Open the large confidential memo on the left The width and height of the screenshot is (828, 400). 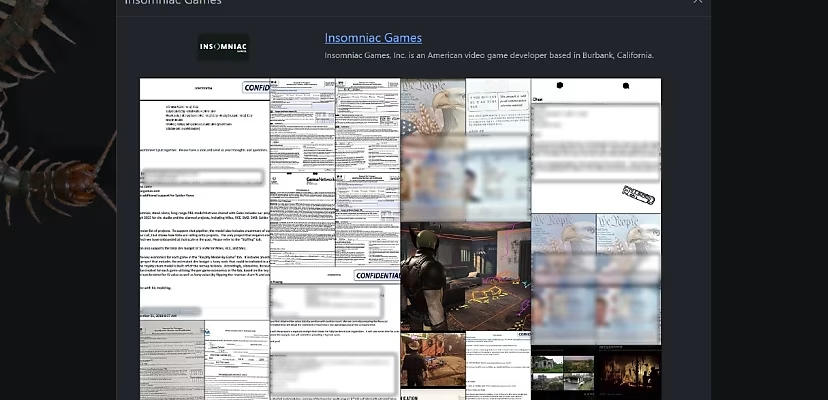pyautogui.click(x=205, y=199)
